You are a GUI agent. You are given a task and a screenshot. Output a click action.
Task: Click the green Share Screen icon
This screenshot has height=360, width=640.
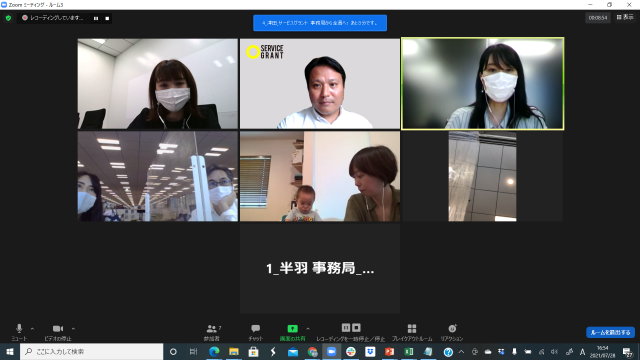tap(292, 329)
